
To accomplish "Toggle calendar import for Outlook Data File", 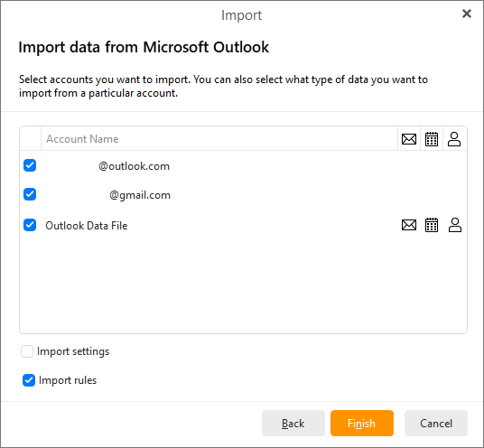I will pyautogui.click(x=432, y=225).
